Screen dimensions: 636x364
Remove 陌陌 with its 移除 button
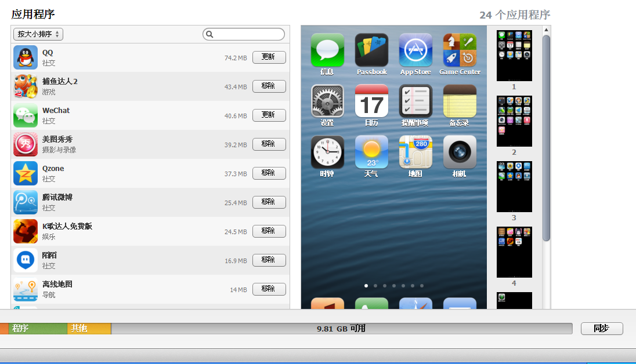coord(269,260)
